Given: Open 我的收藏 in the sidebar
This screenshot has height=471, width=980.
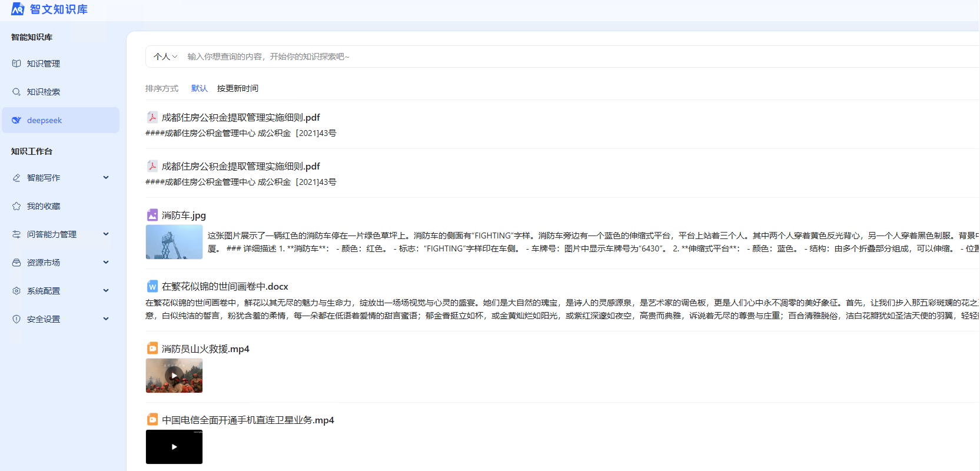Looking at the screenshot, I should point(61,206).
